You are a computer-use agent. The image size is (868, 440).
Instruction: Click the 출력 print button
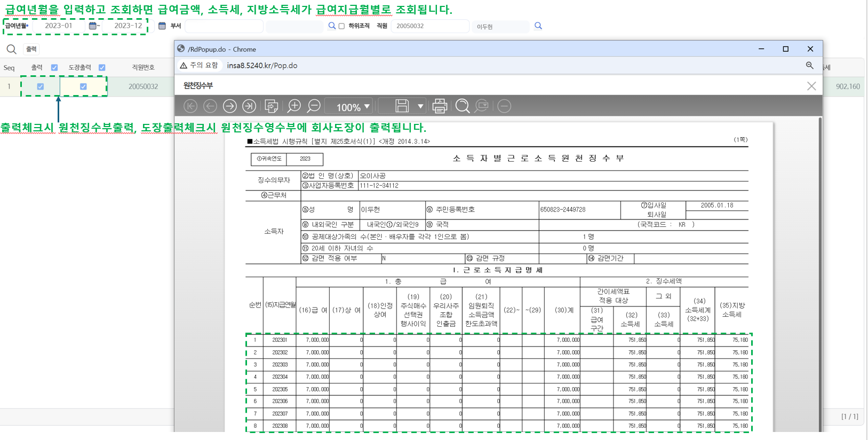pyautogui.click(x=31, y=49)
